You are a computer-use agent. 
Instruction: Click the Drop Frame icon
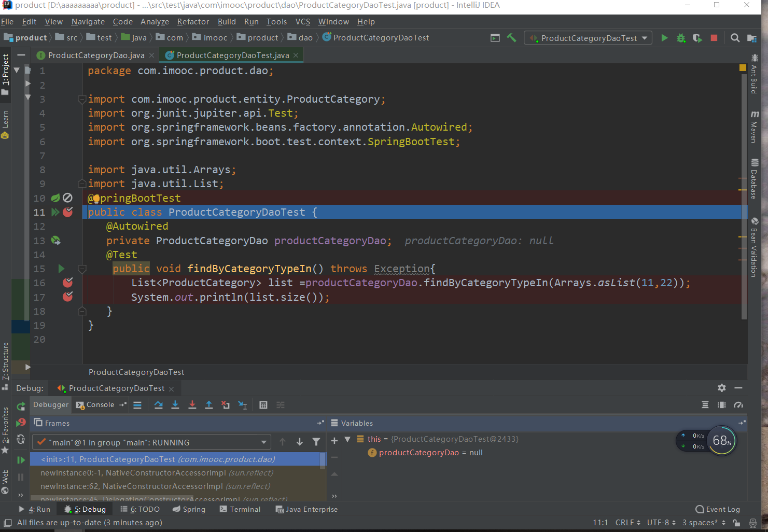pos(226,405)
